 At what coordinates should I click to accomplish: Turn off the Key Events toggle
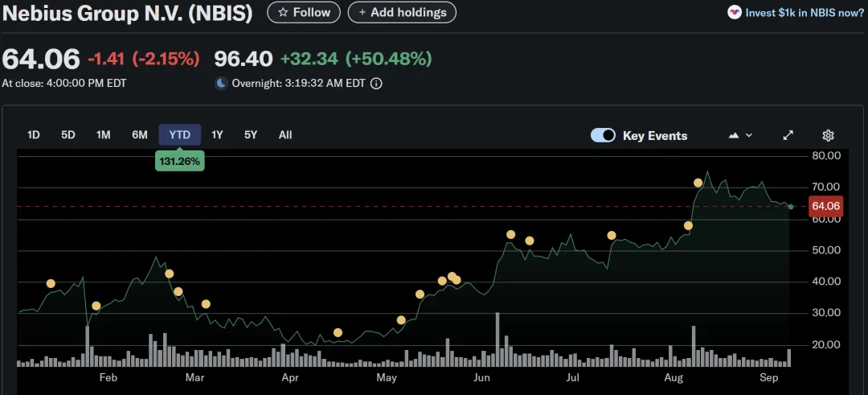coord(603,135)
